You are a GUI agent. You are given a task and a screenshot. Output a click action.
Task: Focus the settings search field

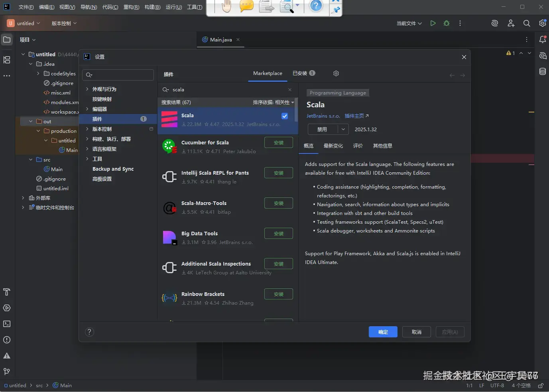118,75
